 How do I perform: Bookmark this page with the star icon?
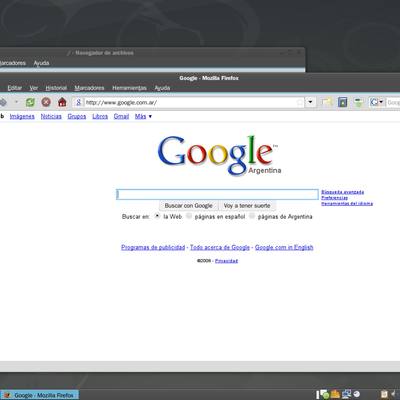[x=300, y=102]
